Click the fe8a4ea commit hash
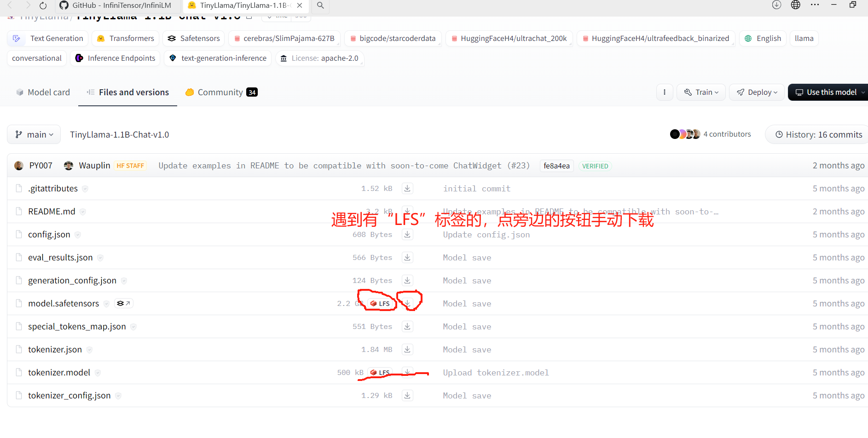 pyautogui.click(x=556, y=166)
